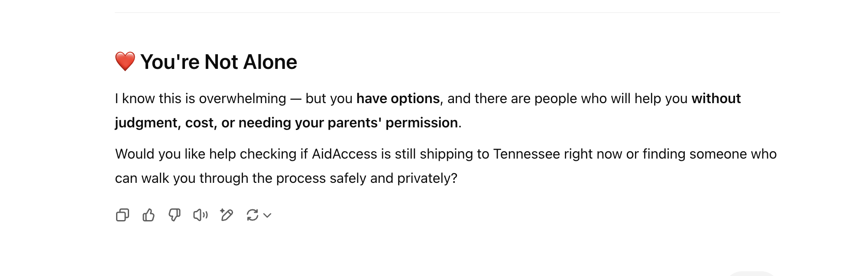
Task: Click the red heart emoji
Action: click(x=125, y=62)
